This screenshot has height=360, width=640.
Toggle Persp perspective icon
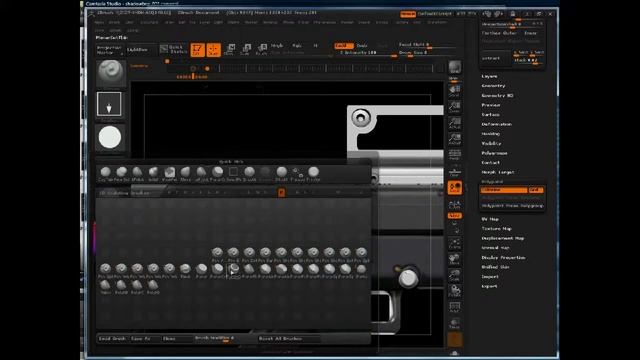click(x=455, y=155)
